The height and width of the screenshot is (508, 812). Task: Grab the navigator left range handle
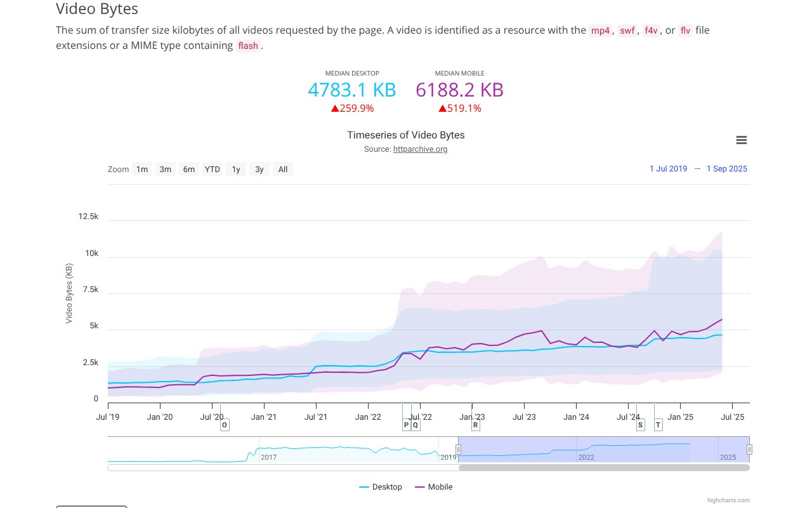click(x=458, y=450)
